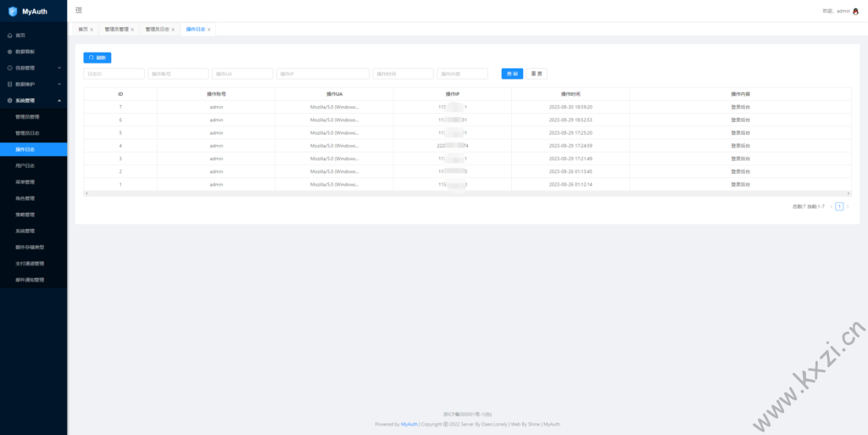Close the 操作日志 tab
The width and height of the screenshot is (868, 435).
point(209,30)
